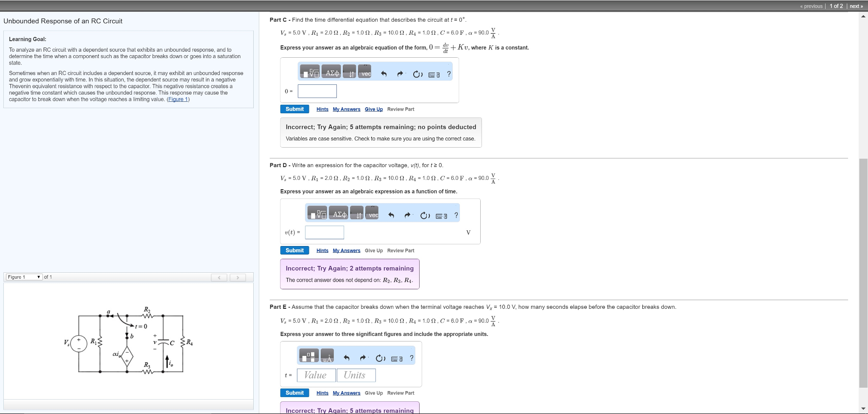Viewport: 868px width, 414px height.
Task: Submit the Part D answer
Action: point(294,250)
